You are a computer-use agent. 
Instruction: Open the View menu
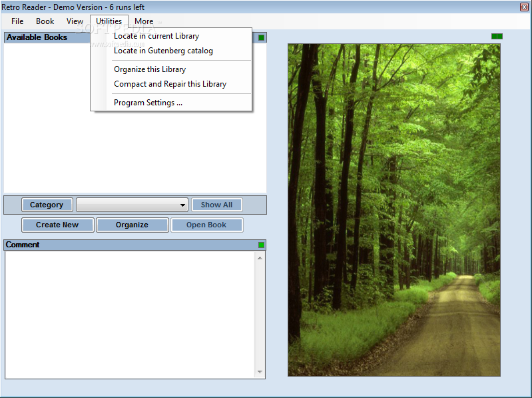[x=75, y=21]
